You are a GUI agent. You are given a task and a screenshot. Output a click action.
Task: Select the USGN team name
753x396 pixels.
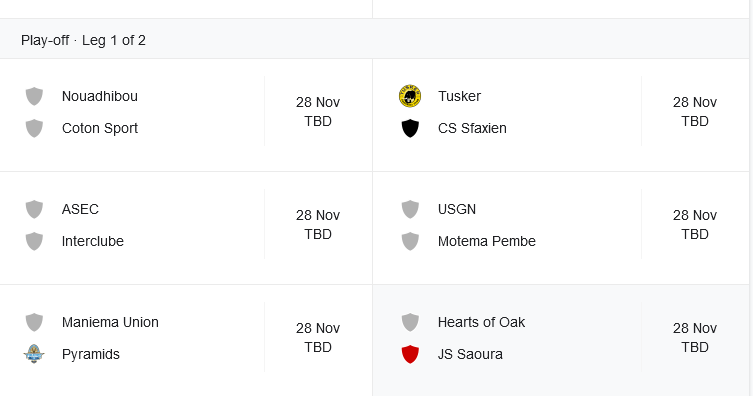click(457, 209)
